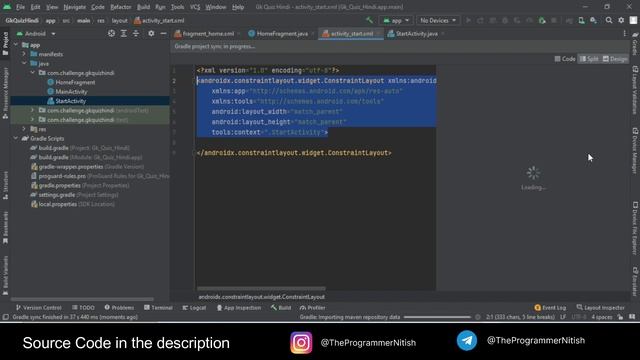The height and width of the screenshot is (360, 640).
Task: Open the Layout Validation side panel
Action: pos(635,90)
